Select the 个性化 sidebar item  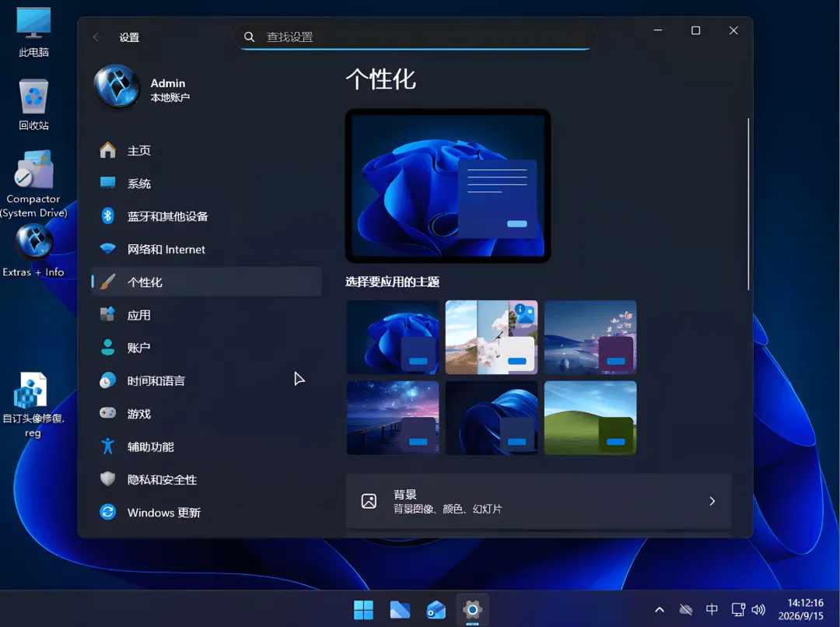coord(207,282)
